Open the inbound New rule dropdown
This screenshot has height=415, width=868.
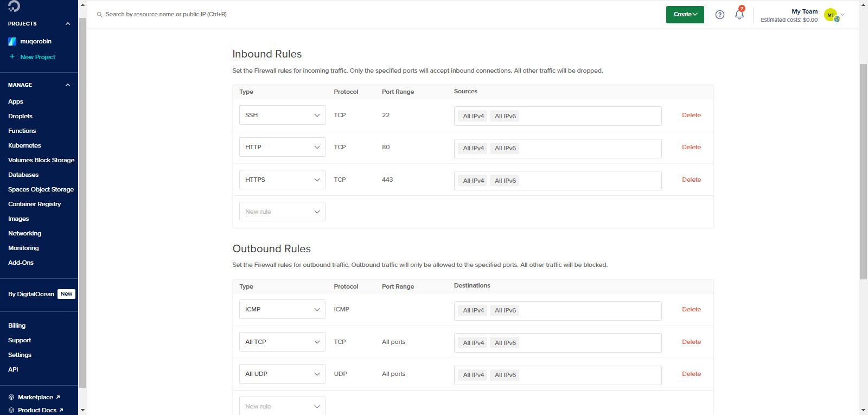coord(282,212)
